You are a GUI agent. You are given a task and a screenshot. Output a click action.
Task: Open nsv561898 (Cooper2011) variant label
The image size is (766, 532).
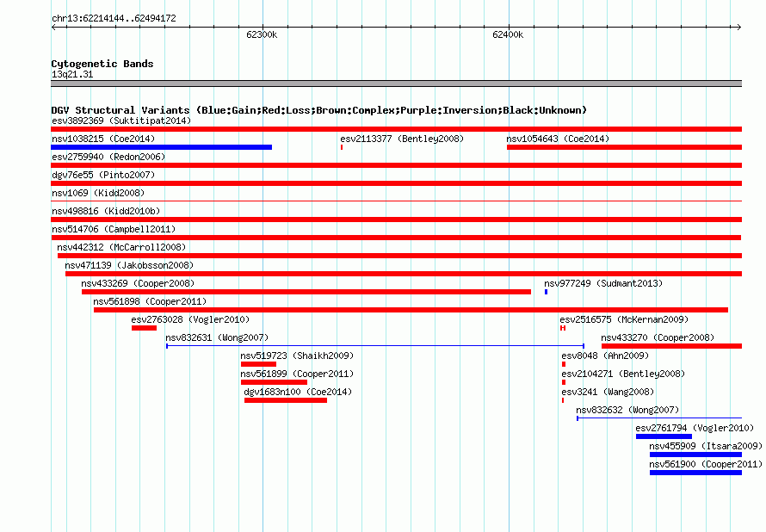pyautogui.click(x=150, y=301)
